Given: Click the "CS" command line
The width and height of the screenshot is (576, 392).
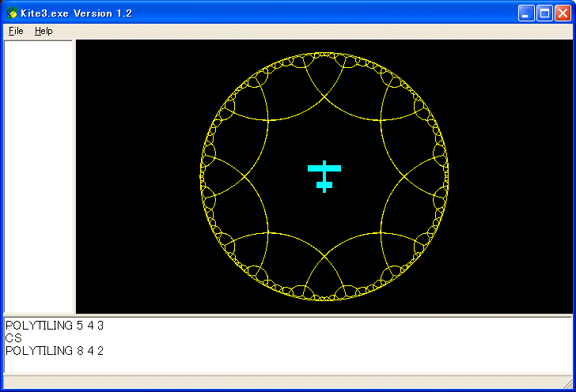Looking at the screenshot, I should 13,338.
